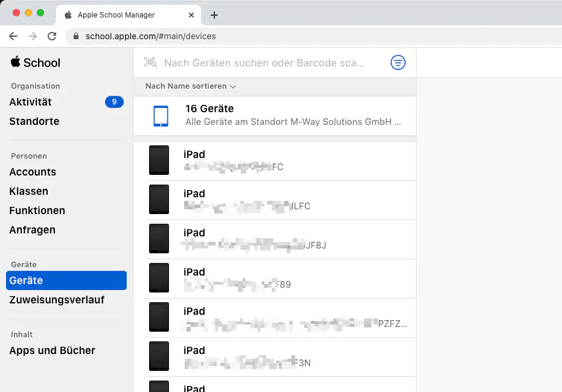Open the Nach Name sortieren dropdown
This screenshot has height=392, width=562.
191,86
